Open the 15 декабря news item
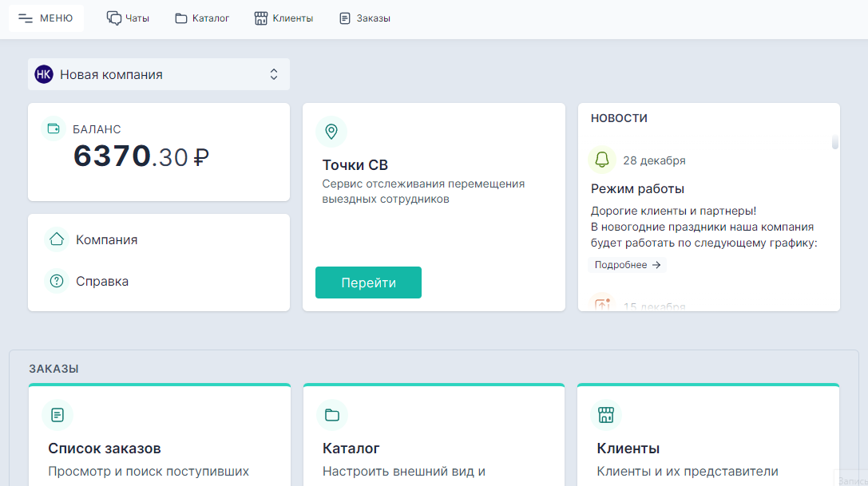Image resolution: width=868 pixels, height=486 pixels. tap(655, 306)
